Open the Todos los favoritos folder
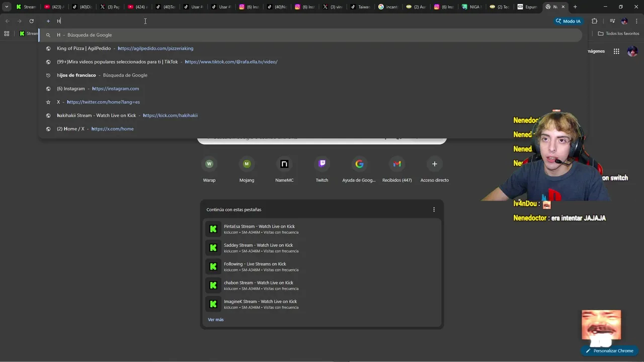 point(618,34)
